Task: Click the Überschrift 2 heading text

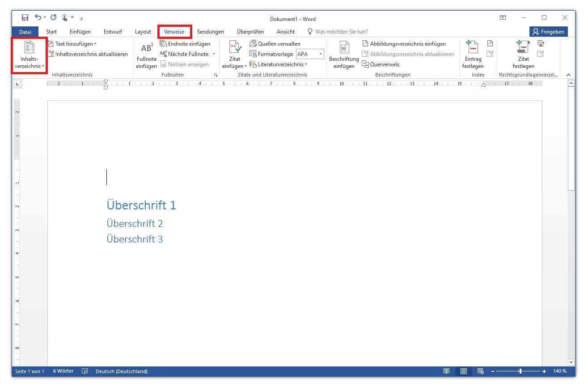Action: 135,223
